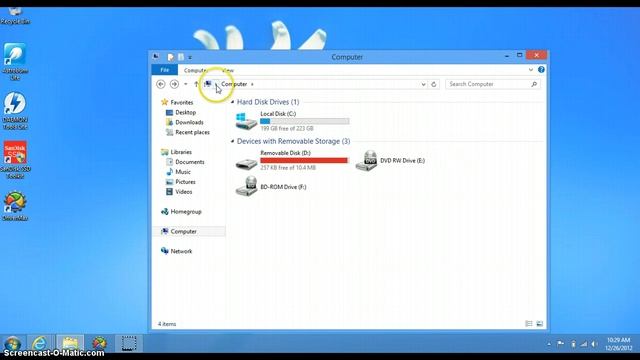The height and width of the screenshot is (360, 640).
Task: Open the DVD RW Drive (E:) icon
Action: click(366, 160)
